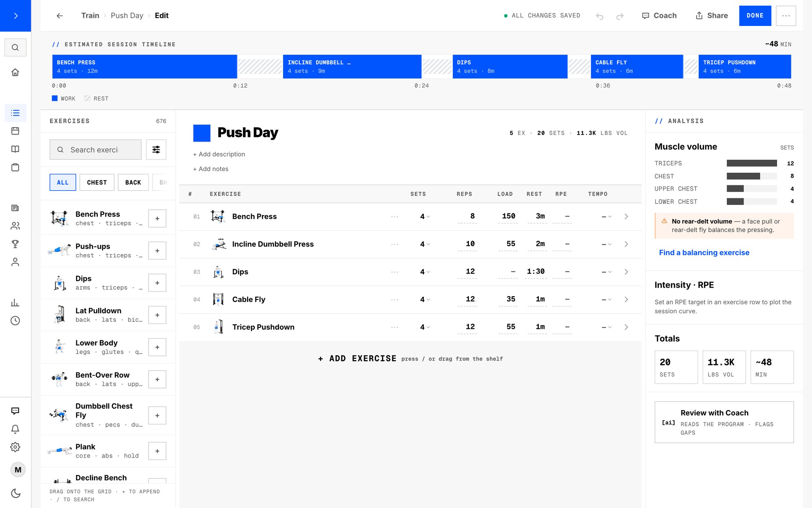Viewport: 812px width, 508px height.
Task: Click the Search exercises input field
Action: point(95,150)
